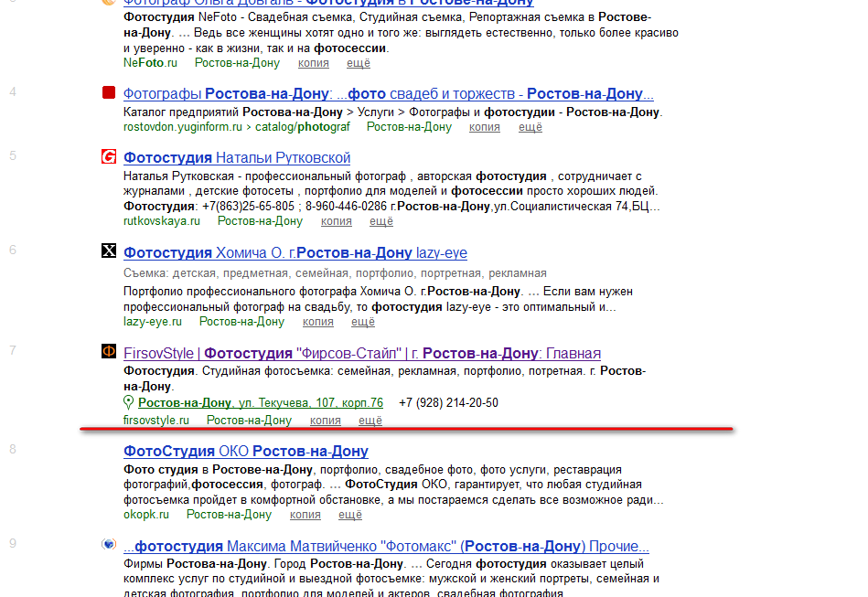Click Ростов-на-Дону region label after okopk.ru
Screen dimensions: 868x597
click(x=230, y=515)
